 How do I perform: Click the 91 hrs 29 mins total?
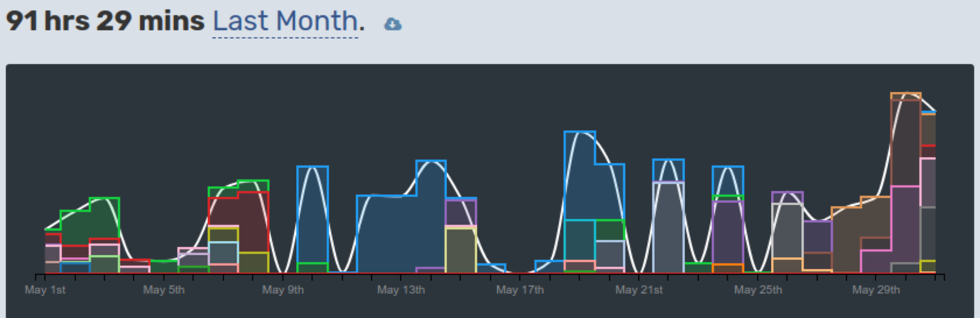coord(105,21)
